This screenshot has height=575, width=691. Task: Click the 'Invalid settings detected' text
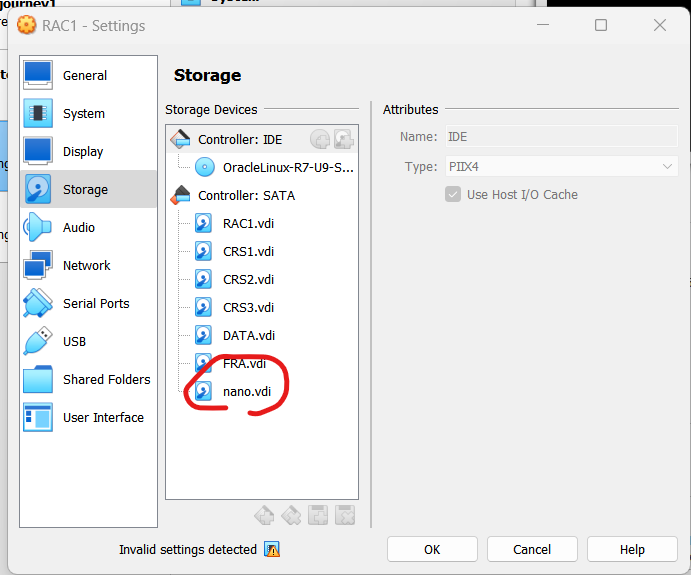coord(188,549)
